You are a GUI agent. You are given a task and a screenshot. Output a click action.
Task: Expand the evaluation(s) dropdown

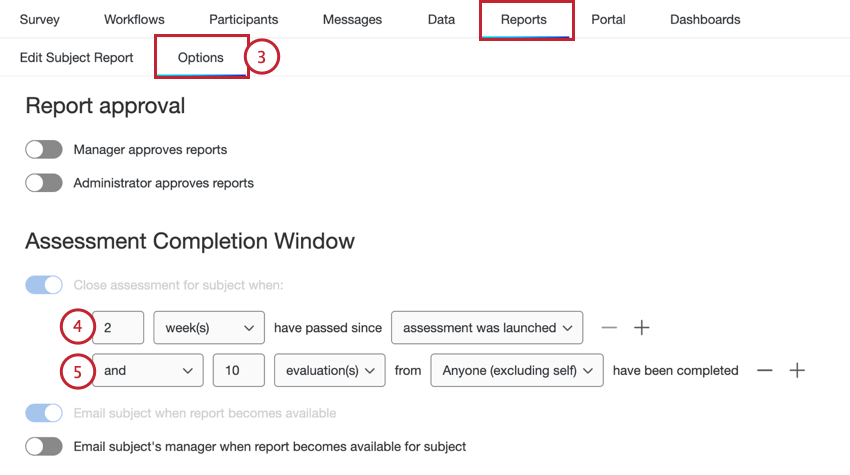tap(330, 370)
